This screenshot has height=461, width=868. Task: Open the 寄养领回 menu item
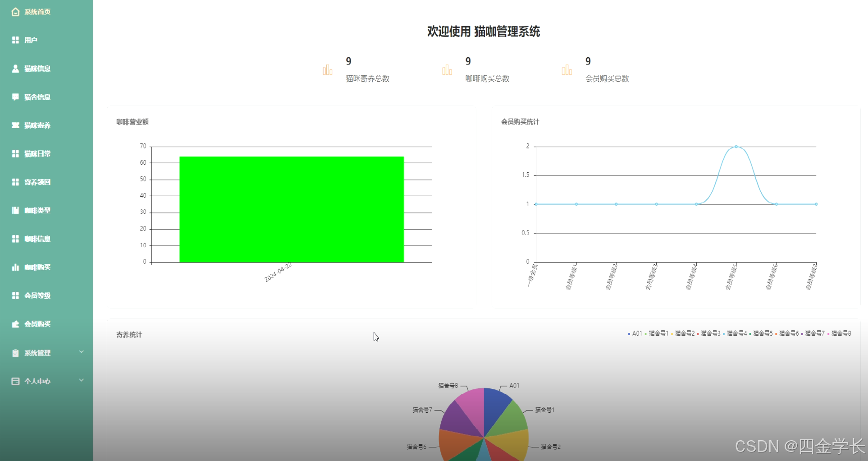pos(46,182)
